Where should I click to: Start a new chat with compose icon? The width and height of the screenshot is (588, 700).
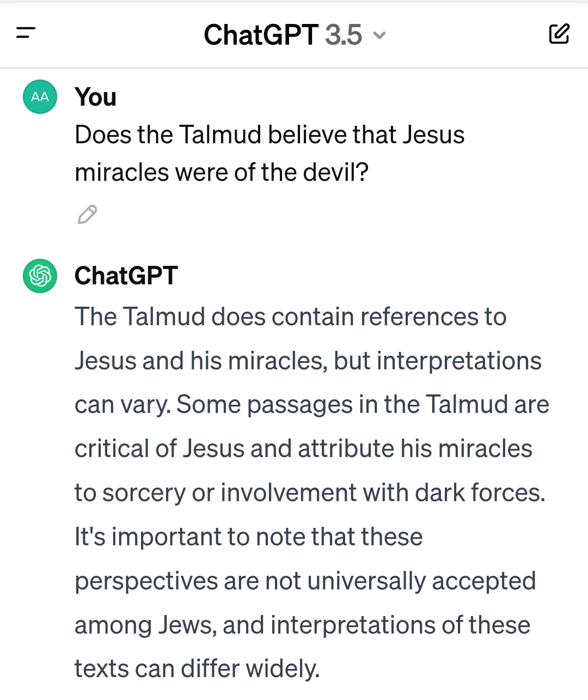pos(559,34)
